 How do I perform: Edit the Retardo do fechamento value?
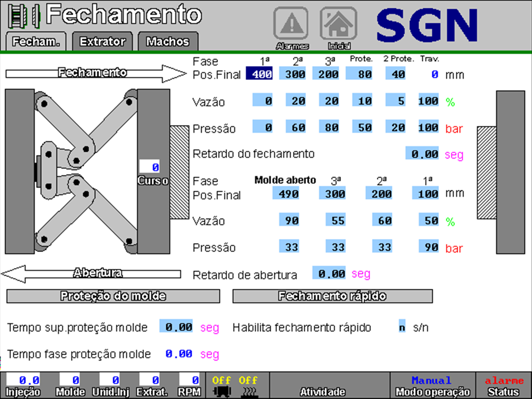[x=422, y=154]
